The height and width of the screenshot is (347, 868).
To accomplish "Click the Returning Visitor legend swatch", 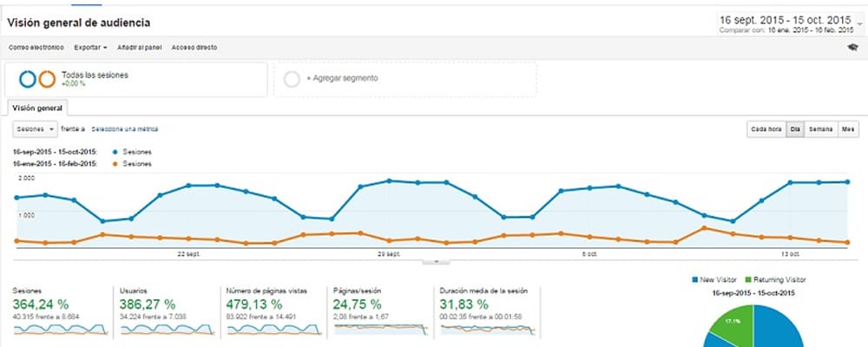I will point(749,280).
